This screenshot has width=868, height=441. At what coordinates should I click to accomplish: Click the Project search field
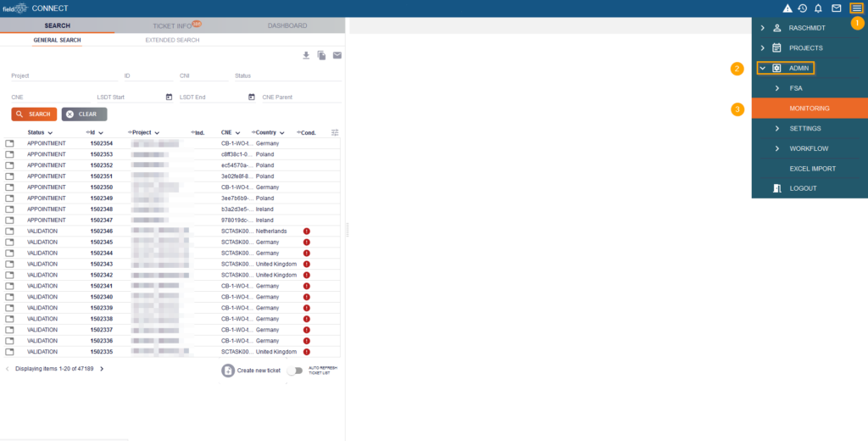coord(64,75)
